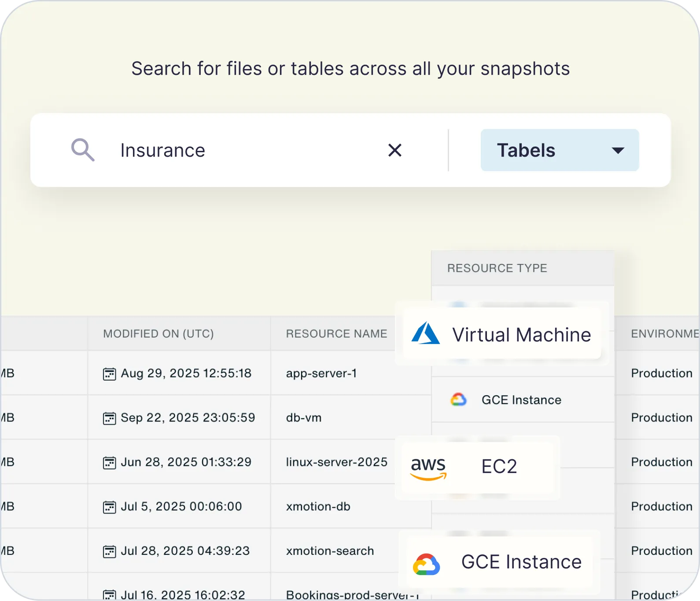Click Production in the xmotion-search row

click(662, 551)
